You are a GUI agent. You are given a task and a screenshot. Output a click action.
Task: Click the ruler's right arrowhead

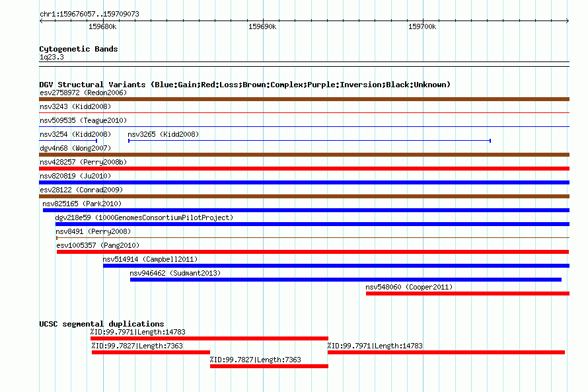(568, 20)
